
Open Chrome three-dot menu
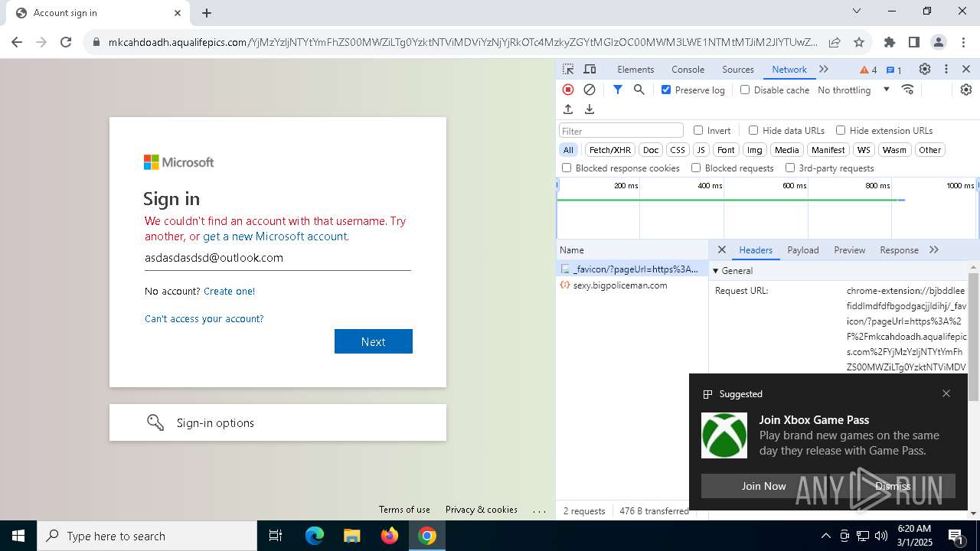(963, 42)
